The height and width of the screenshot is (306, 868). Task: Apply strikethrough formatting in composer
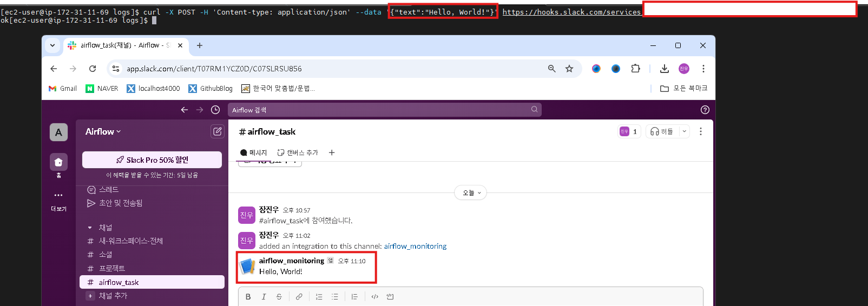tap(279, 297)
